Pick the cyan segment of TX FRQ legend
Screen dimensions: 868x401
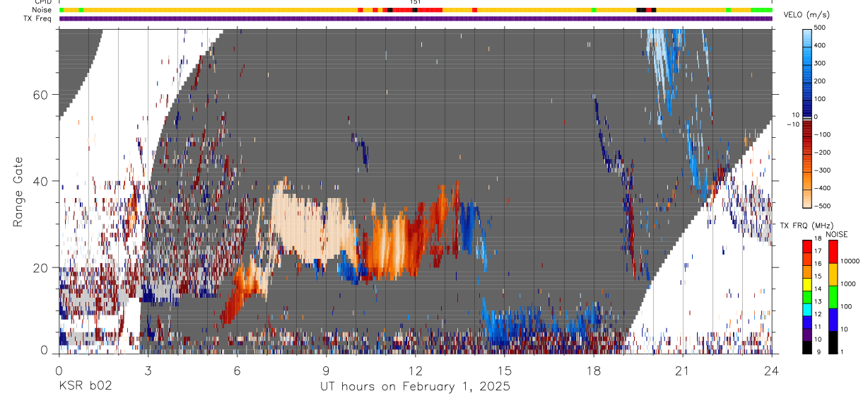click(x=807, y=308)
